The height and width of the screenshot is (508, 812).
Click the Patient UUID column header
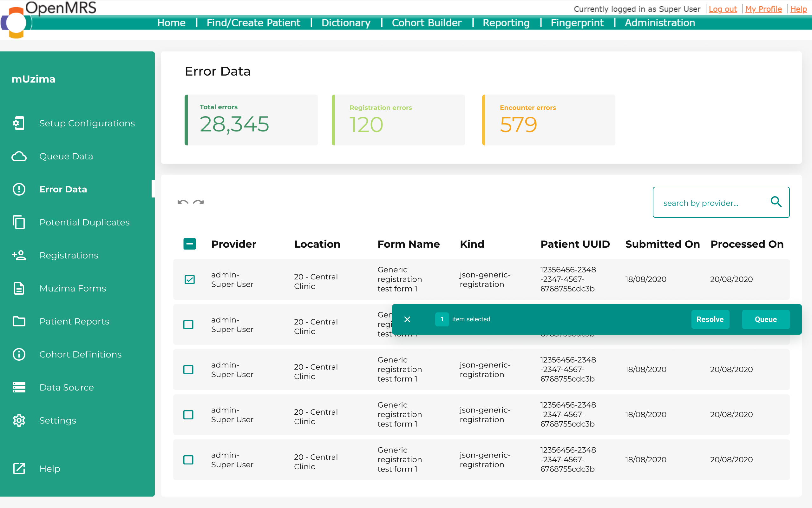click(575, 244)
